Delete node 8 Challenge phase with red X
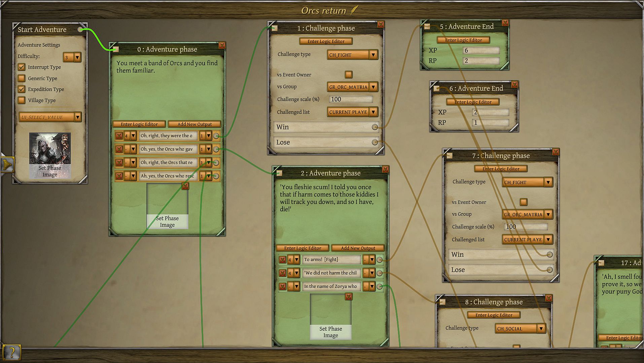Screen dimensions: 644x363 pyautogui.click(x=548, y=298)
